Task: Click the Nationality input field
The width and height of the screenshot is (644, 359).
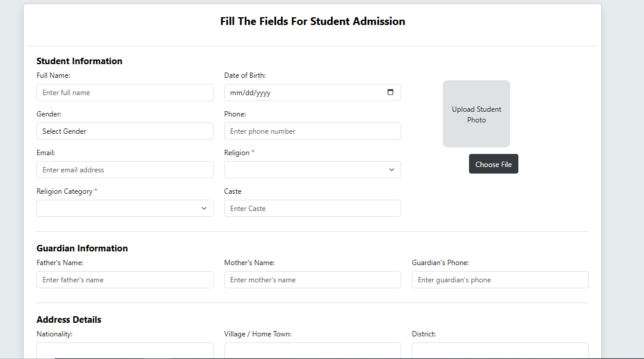Action: pyautogui.click(x=125, y=350)
